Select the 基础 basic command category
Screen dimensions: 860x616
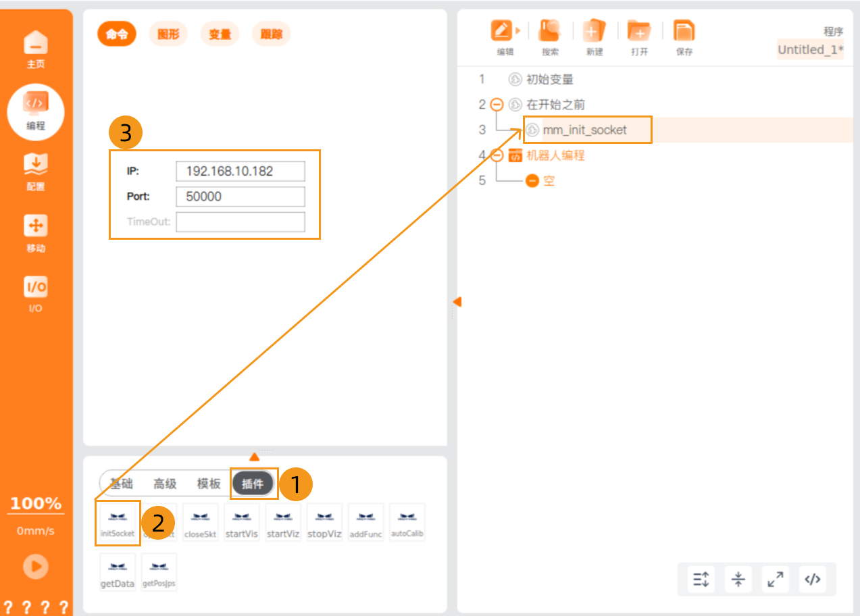point(122,484)
